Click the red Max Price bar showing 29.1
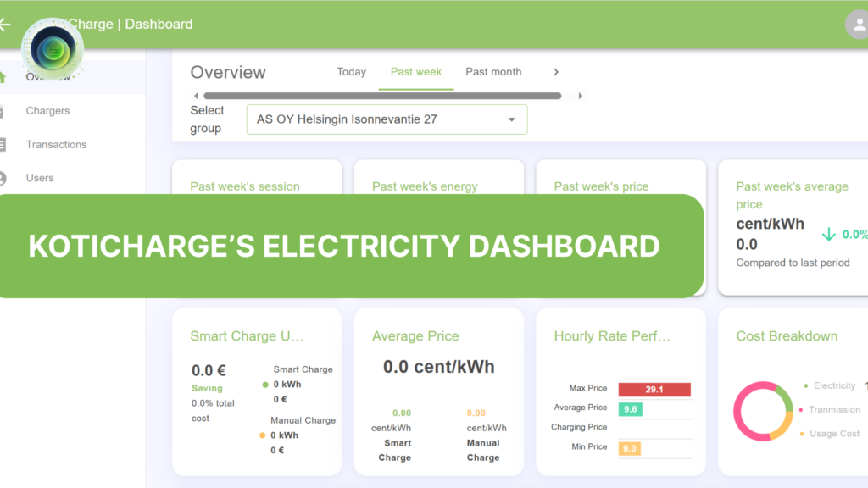868x488 pixels. coord(654,389)
